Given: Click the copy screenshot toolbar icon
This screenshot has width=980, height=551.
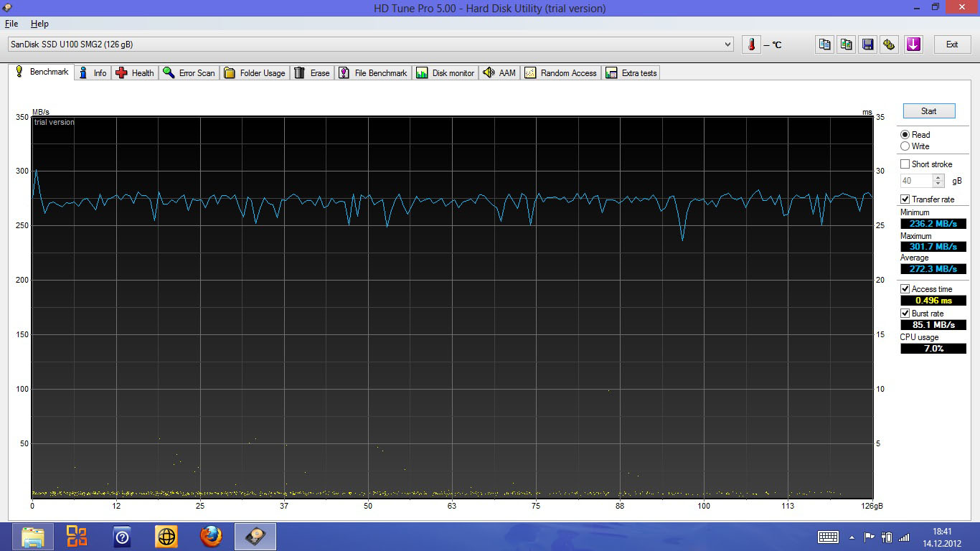Looking at the screenshot, I should pyautogui.click(x=847, y=44).
